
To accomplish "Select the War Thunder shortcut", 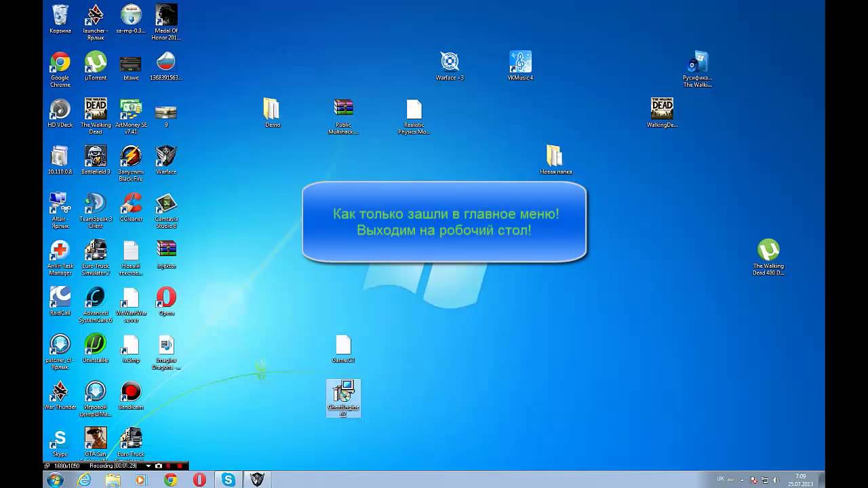I will 60,395.
